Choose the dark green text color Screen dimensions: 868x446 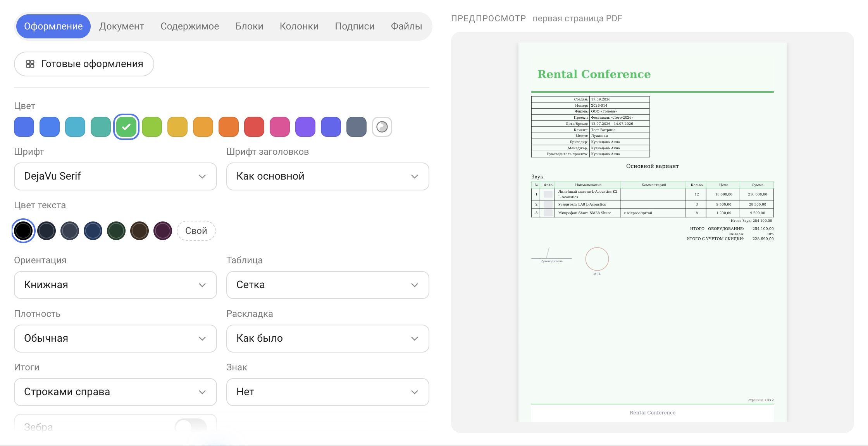(116, 231)
